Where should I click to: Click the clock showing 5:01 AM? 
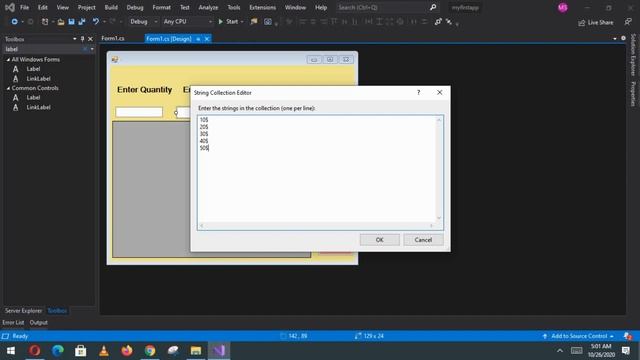[x=601, y=346]
